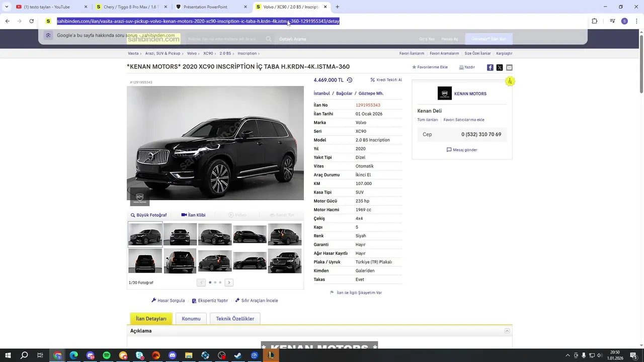Open the Windows notification center icon
The width and height of the screenshot is (644, 362).
coord(633,355)
